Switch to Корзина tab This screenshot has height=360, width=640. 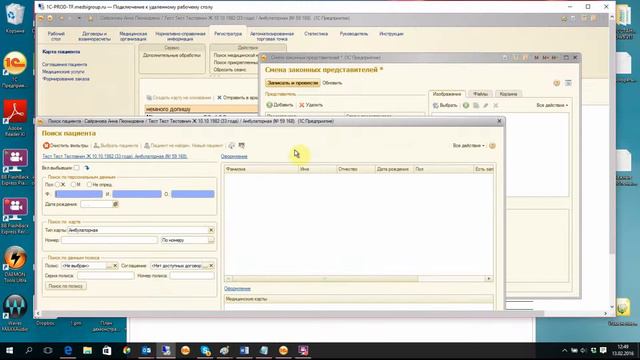click(508, 94)
